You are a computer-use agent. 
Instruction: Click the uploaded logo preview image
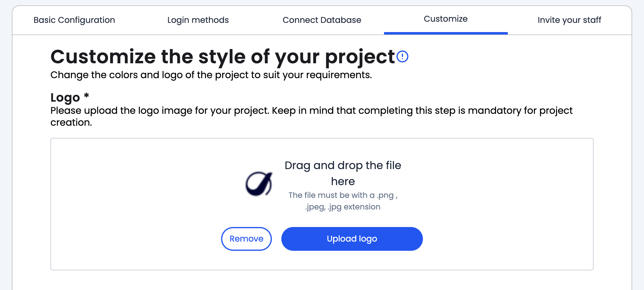pos(259,184)
